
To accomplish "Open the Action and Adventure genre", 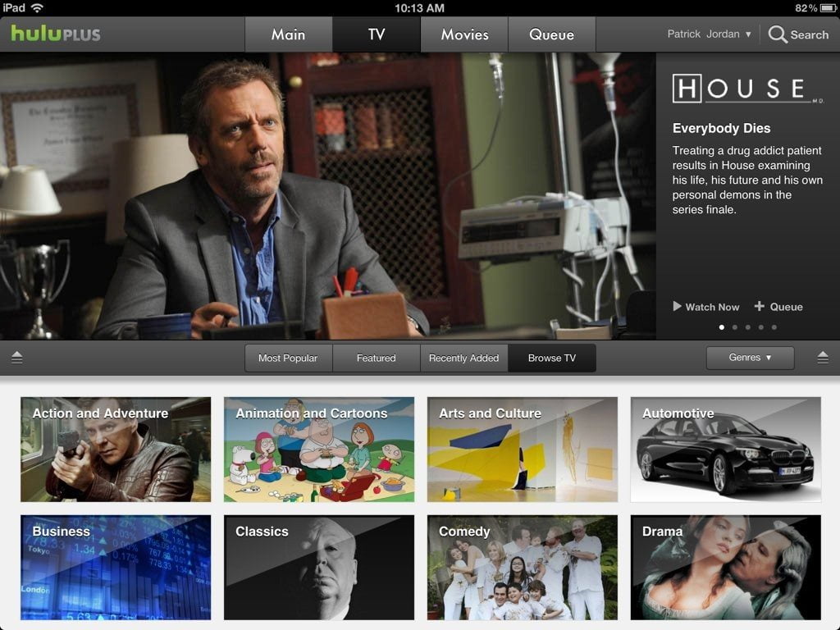I will point(116,450).
